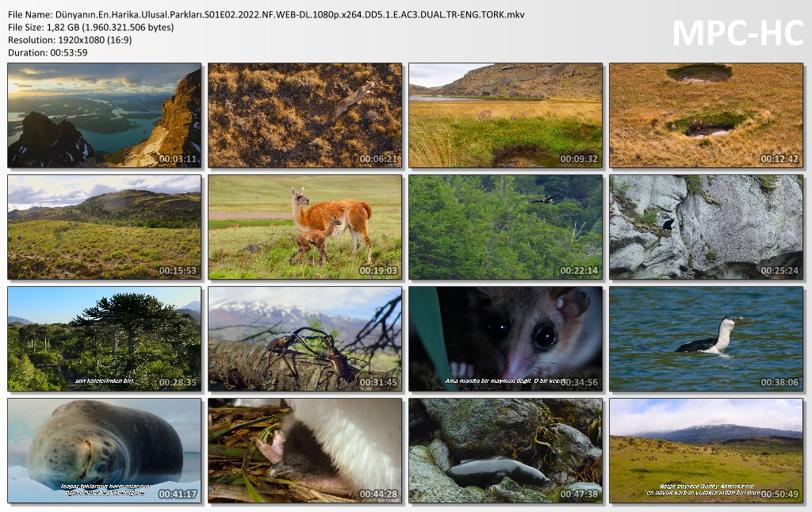Click the MPC-HC logo
Screen dimensions: 812x512
tap(737, 32)
